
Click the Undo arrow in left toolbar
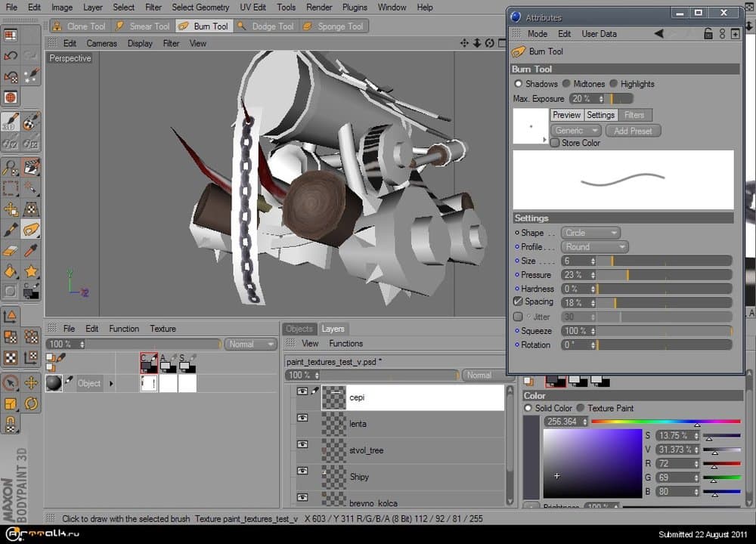11,55
